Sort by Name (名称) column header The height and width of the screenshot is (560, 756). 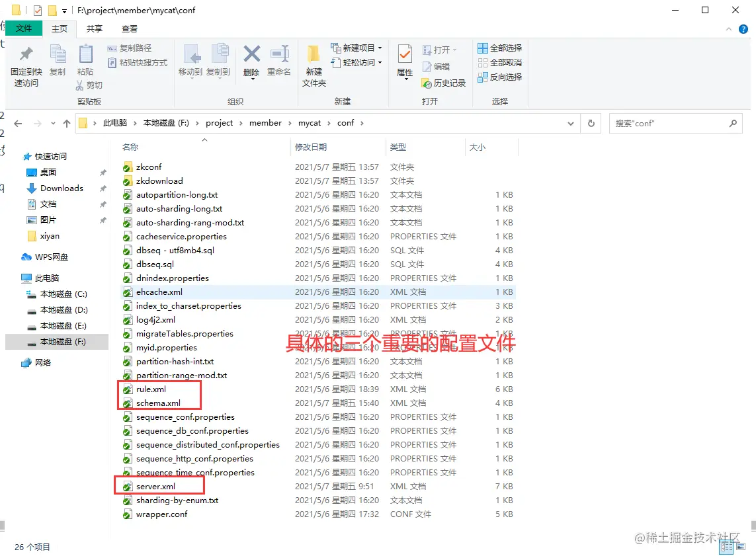point(130,147)
